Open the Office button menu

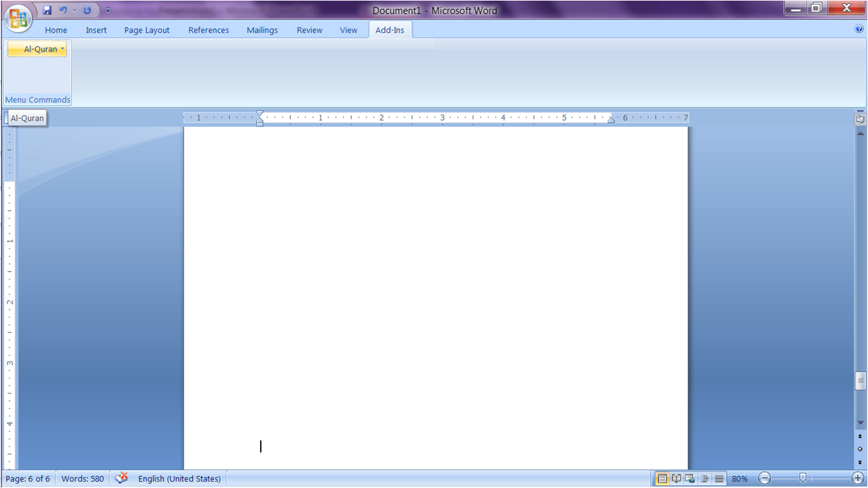pos(18,18)
